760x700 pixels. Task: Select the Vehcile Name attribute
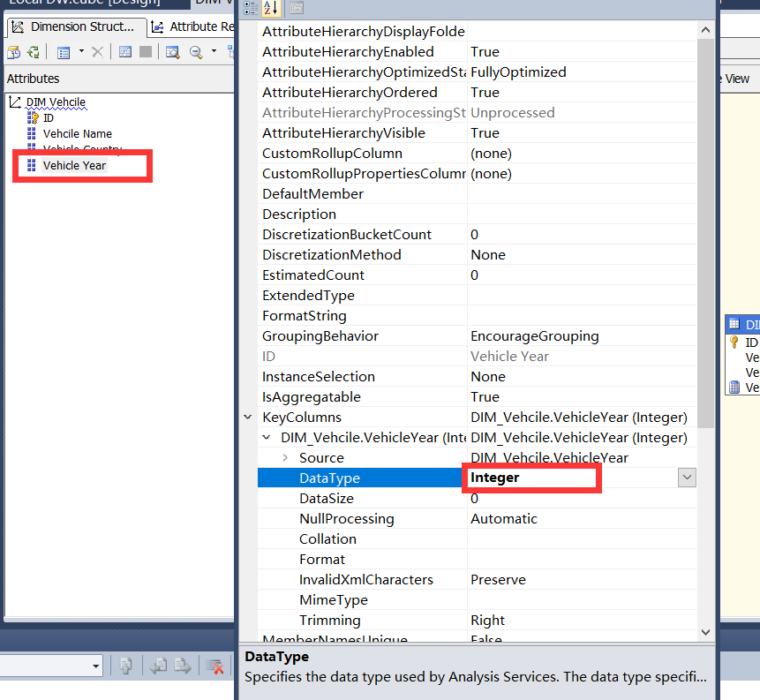tap(77, 133)
